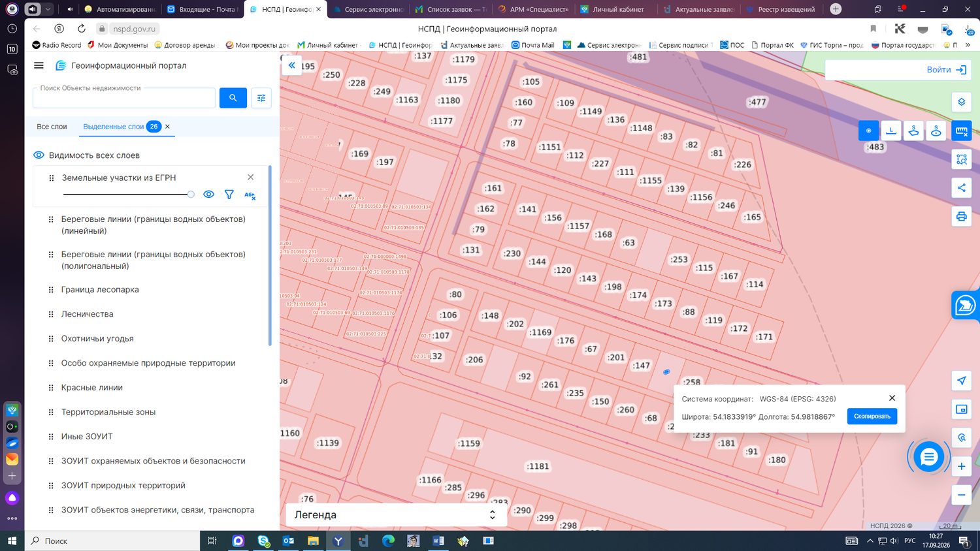Open the hamburger menu of Геоинформационный портал
Image resolution: width=980 pixels, height=551 pixels.
pos(39,65)
